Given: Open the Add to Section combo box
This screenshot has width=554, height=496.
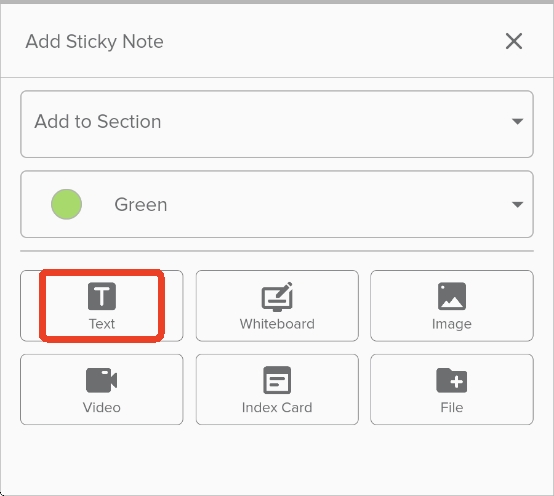Looking at the screenshot, I should pyautogui.click(x=277, y=124).
